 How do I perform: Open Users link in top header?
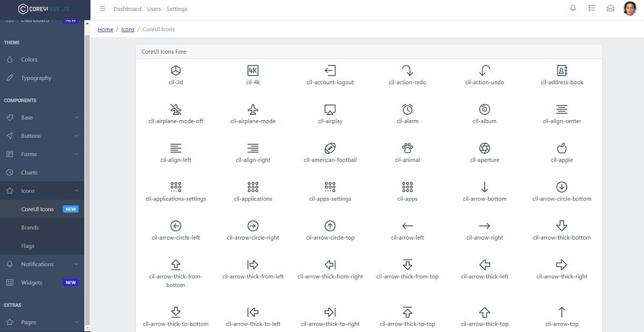[x=154, y=9]
